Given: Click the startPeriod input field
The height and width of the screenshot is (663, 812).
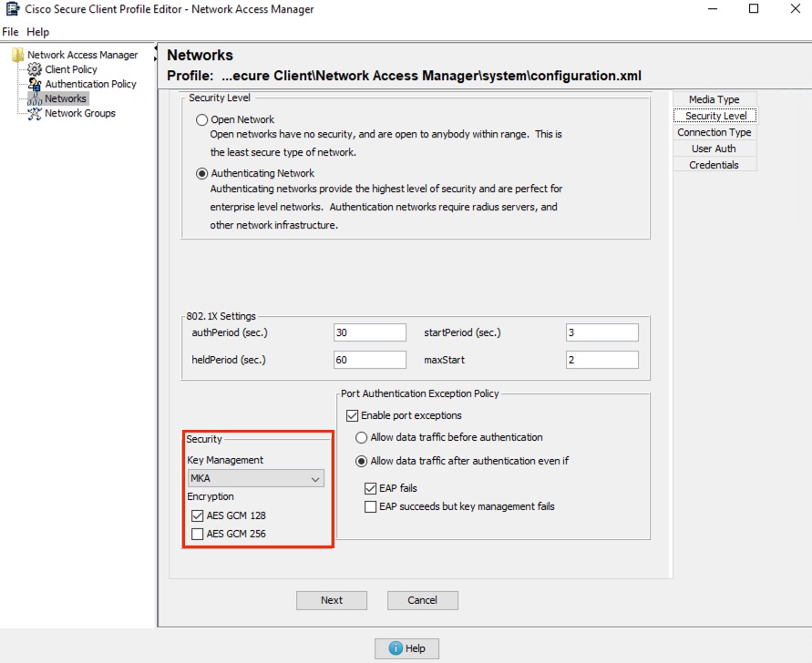Looking at the screenshot, I should coord(602,332).
